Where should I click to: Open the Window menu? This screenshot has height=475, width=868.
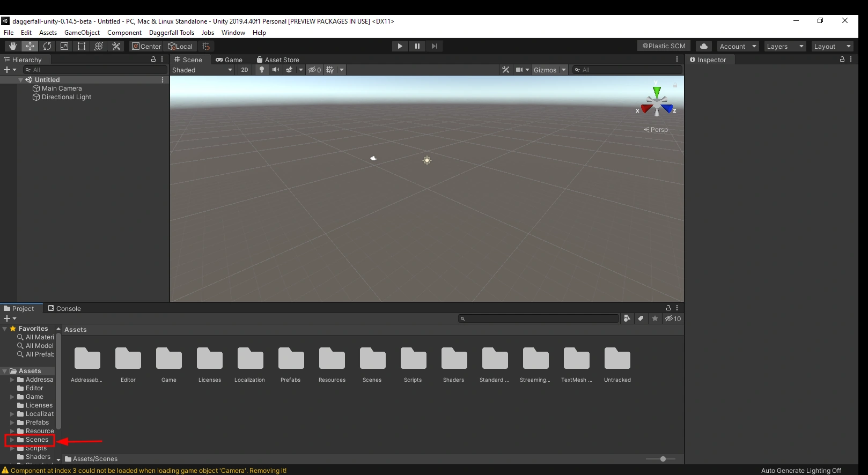point(233,33)
